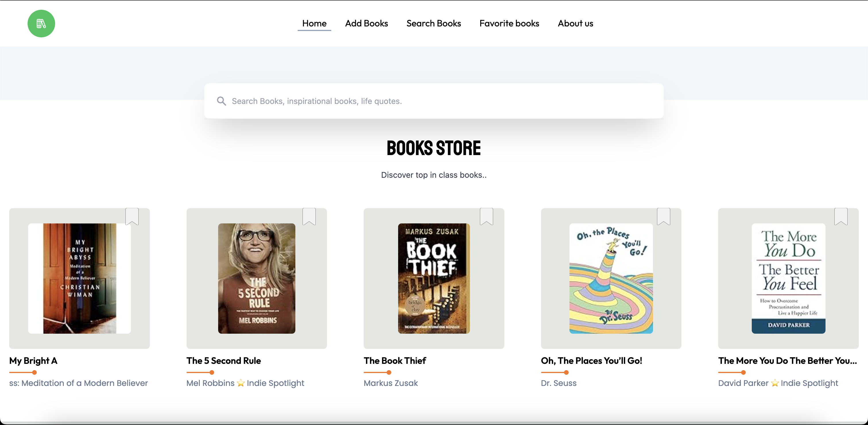Click the My Bright A title

(x=33, y=361)
